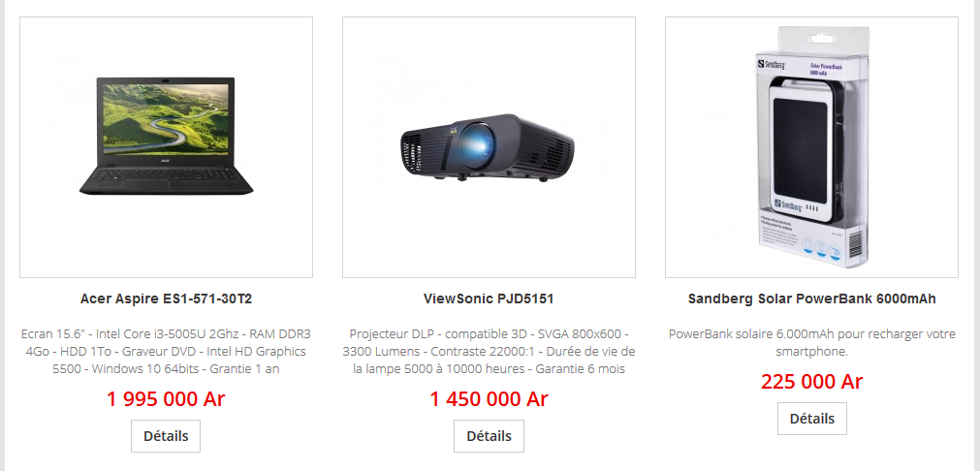Screen dimensions: 980x471
Task: Select the ViewSonic PJD5151 title
Action: [x=489, y=299]
